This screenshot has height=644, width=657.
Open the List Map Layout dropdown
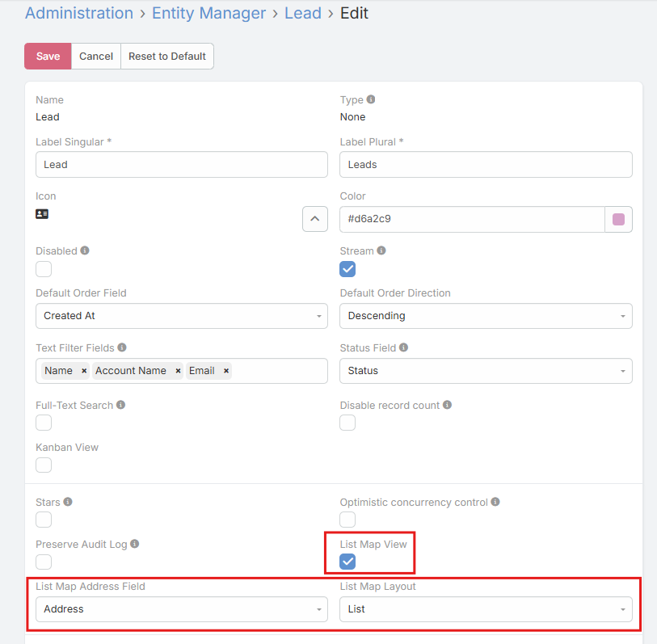[486, 609]
